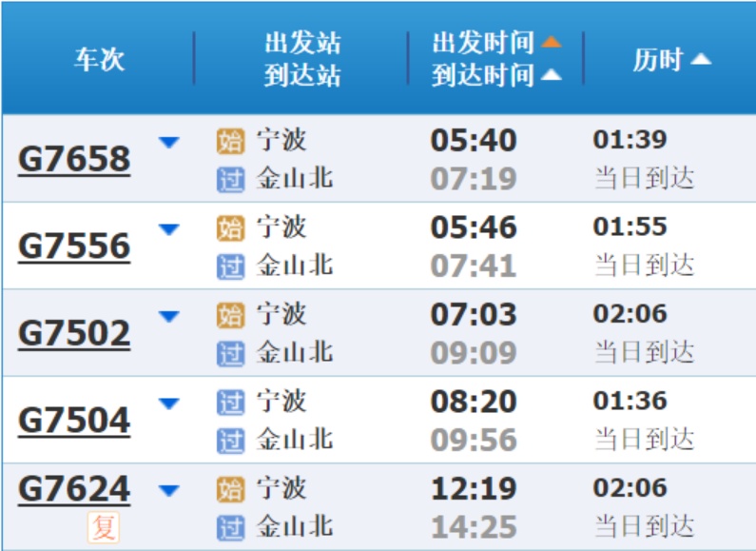
Task: Expand G7624 stop list arrow
Action: tap(168, 491)
